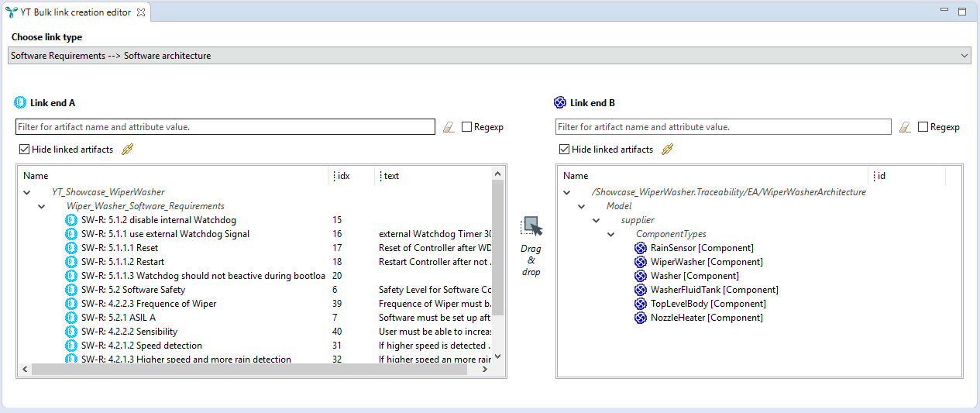Minimize the editor view
Image resolution: width=980 pixels, height=413 pixels.
pyautogui.click(x=944, y=11)
